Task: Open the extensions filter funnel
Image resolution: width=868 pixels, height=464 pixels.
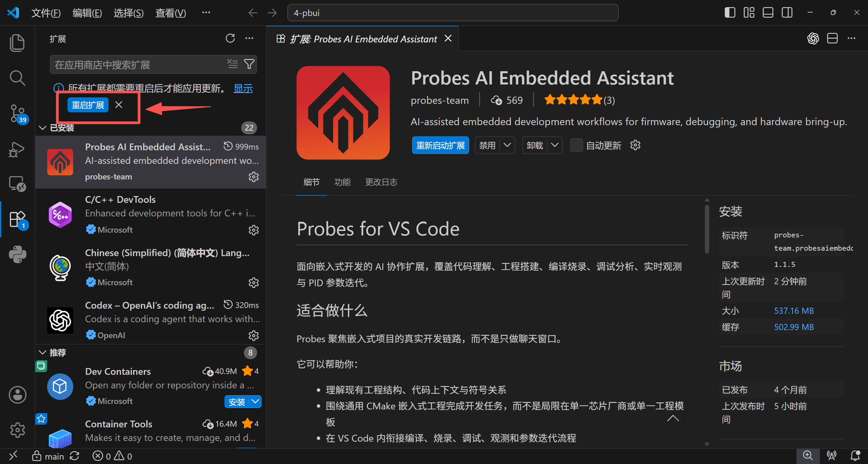Action: (x=249, y=64)
